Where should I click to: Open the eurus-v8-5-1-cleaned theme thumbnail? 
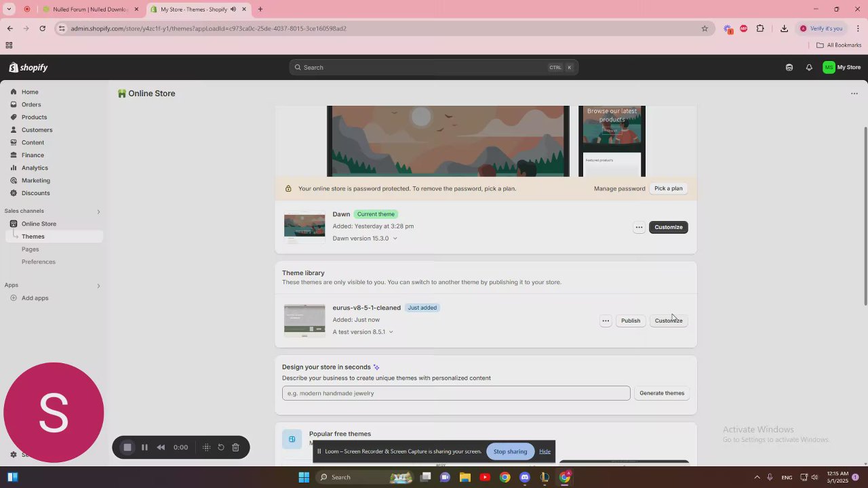point(304,321)
